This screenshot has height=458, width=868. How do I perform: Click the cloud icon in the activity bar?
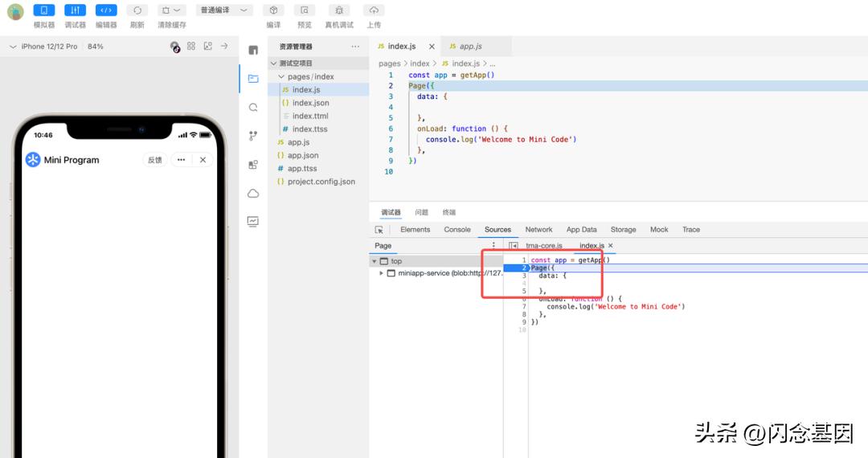tap(253, 194)
